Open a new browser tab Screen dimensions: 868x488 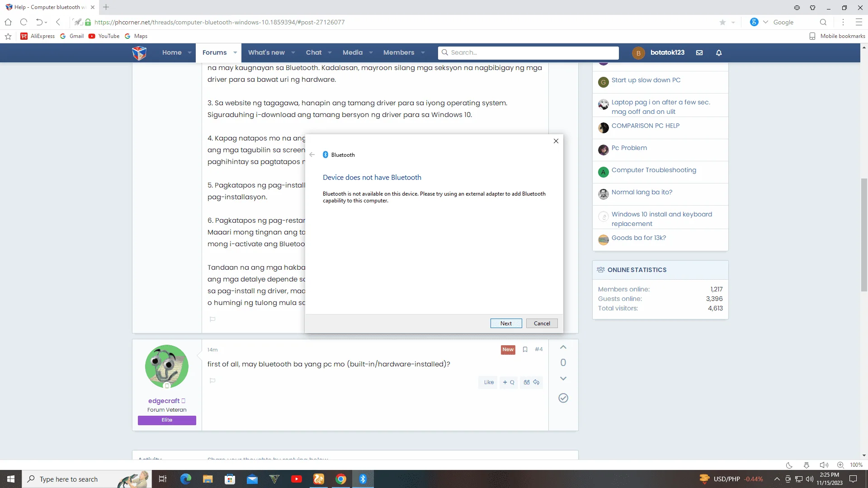coord(106,7)
